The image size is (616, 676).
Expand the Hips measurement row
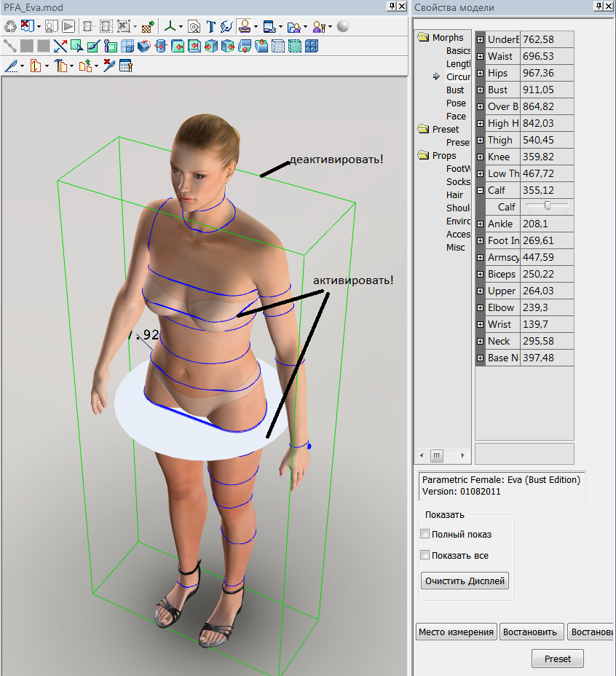click(x=481, y=73)
